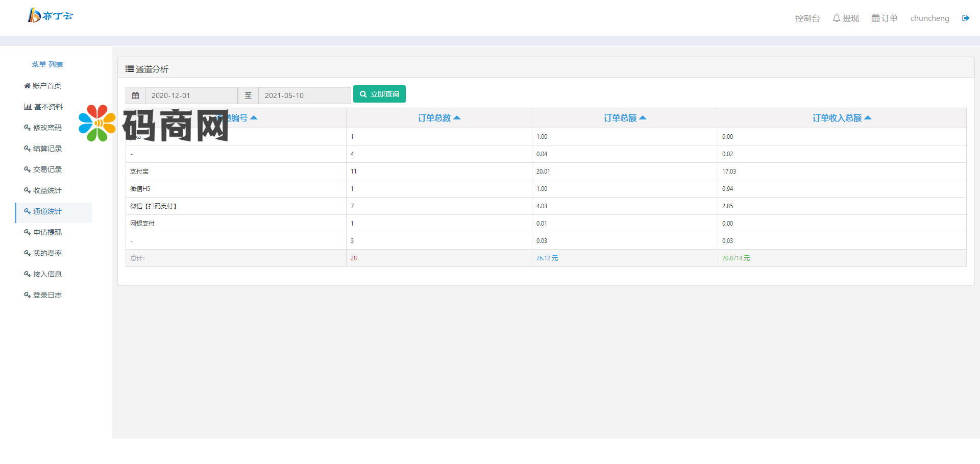This screenshot has height=464, width=980.
Task: Sort table by 订单收入总额 column
Action: click(x=842, y=118)
